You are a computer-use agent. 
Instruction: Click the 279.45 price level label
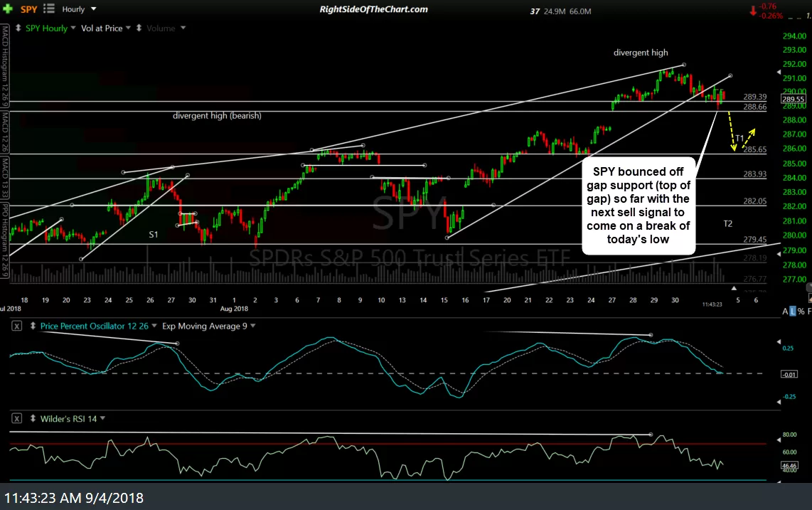pos(754,240)
